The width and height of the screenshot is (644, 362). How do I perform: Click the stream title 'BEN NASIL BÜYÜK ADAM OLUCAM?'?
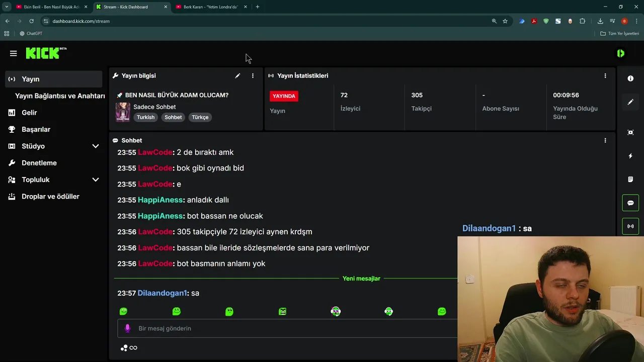177,95
